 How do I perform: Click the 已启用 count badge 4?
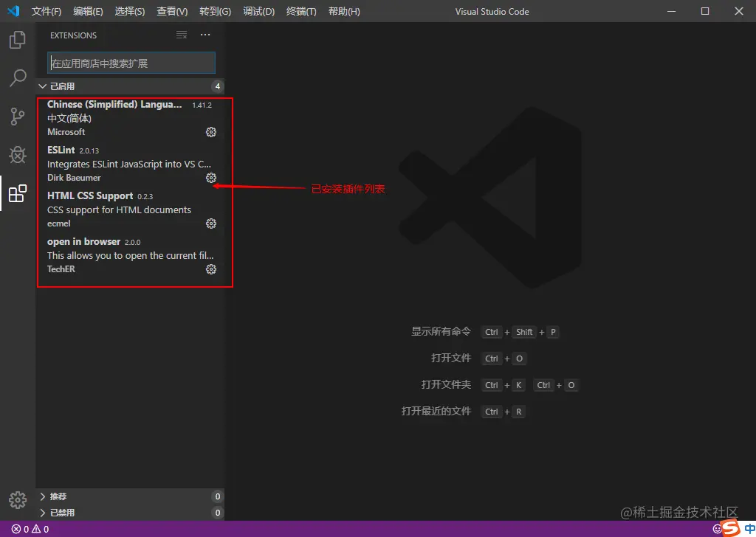[x=218, y=86]
